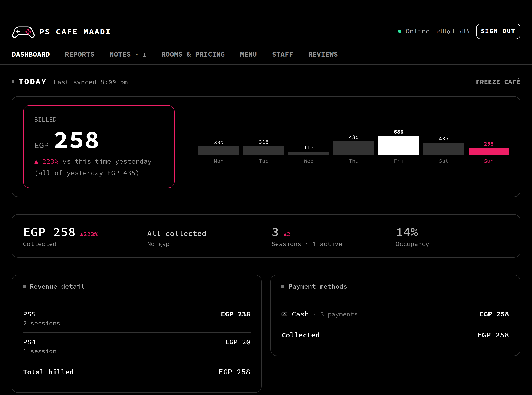Click the 'Cash · 3 payments' row
Viewport: 532px width, 395px height.
[395, 314]
